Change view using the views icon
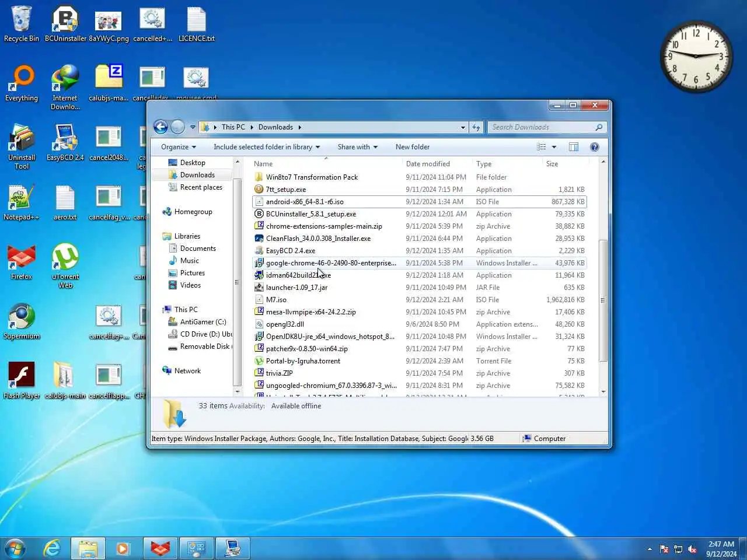Screen dimensions: 747x560 tap(542, 147)
